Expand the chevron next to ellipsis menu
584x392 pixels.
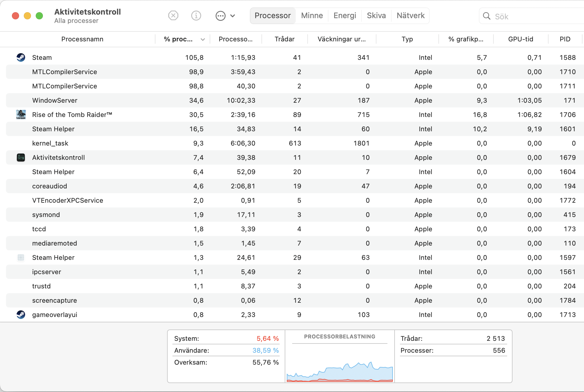pyautogui.click(x=233, y=16)
